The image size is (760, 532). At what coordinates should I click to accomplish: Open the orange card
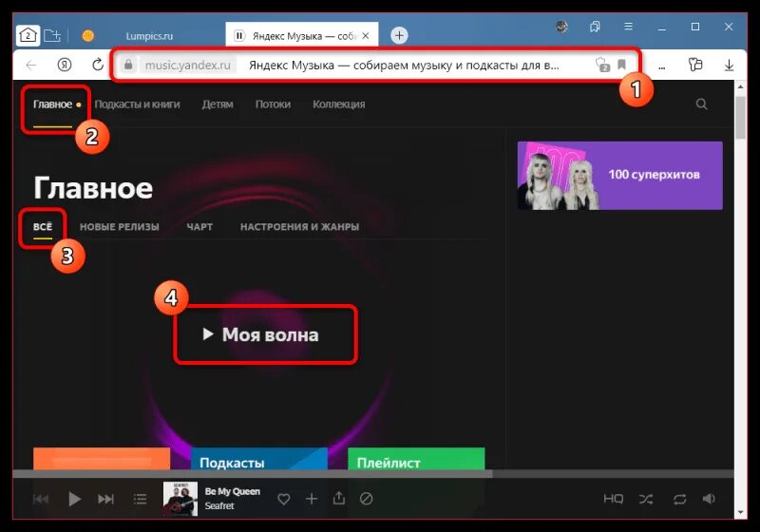point(102,458)
